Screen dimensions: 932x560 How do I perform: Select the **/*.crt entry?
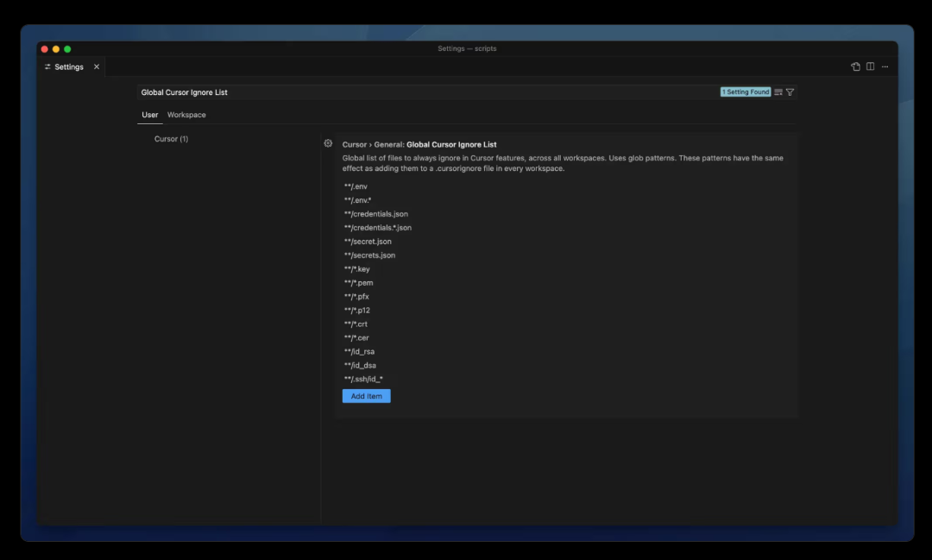point(356,324)
